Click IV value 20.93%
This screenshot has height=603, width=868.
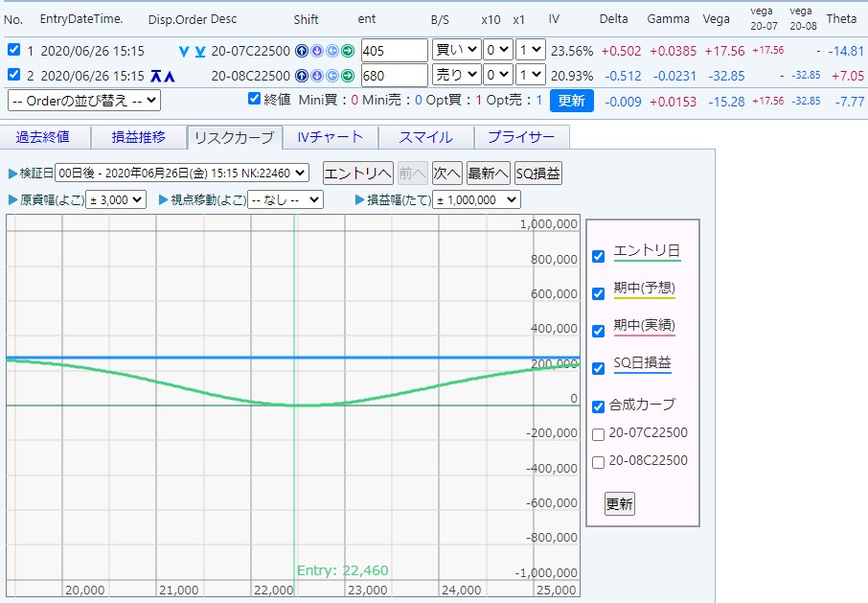[x=572, y=76]
